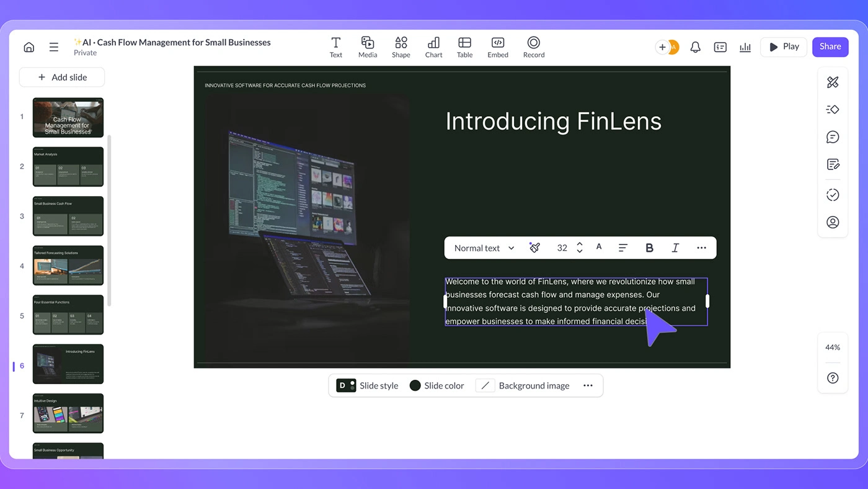Go to slide 5 Four Essential Functions
The height and width of the screenshot is (489, 868).
[68, 315]
